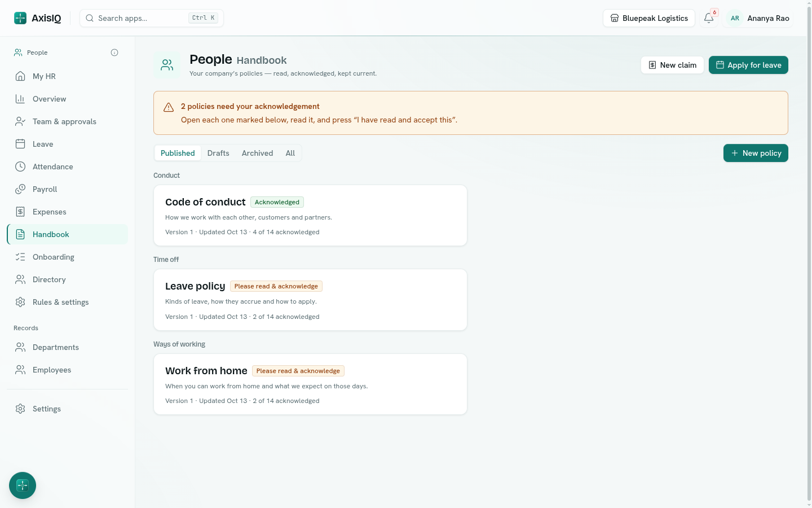Viewport: 812px width, 508px height.
Task: Click the AxisIQ logo
Action: (37, 18)
